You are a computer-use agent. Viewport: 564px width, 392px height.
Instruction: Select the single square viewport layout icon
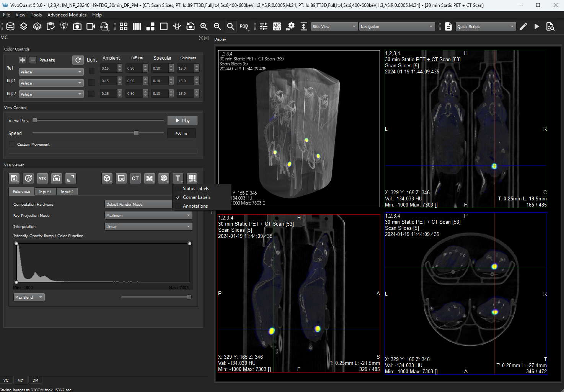point(164,26)
